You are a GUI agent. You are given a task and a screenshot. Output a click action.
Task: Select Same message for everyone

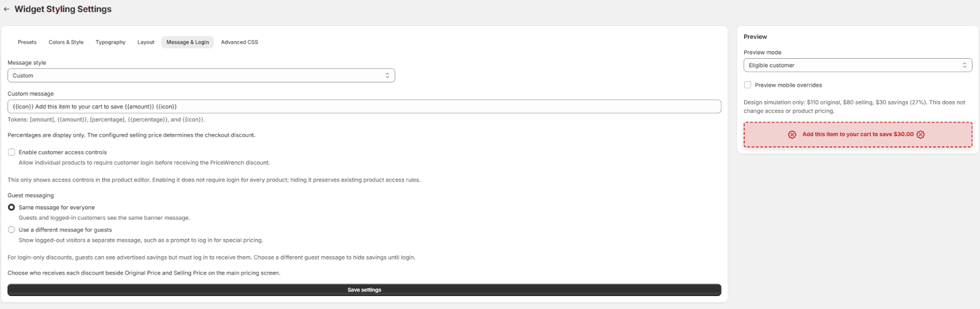(11, 207)
